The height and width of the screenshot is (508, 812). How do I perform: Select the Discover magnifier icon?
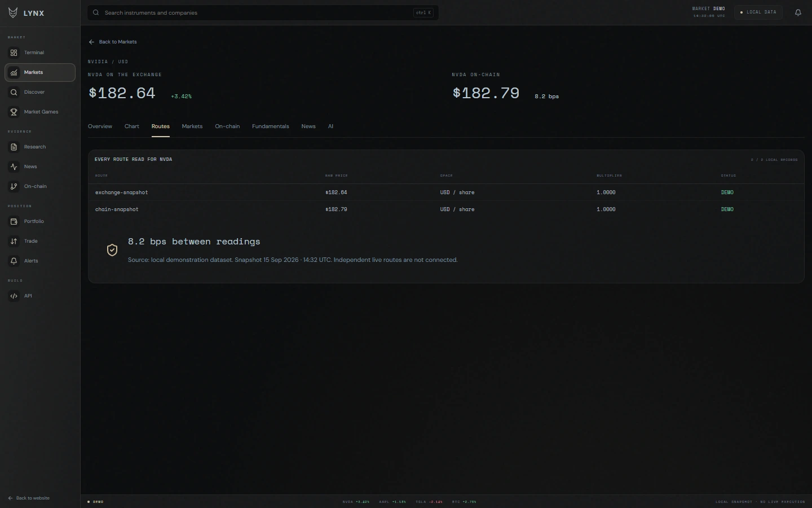14,92
